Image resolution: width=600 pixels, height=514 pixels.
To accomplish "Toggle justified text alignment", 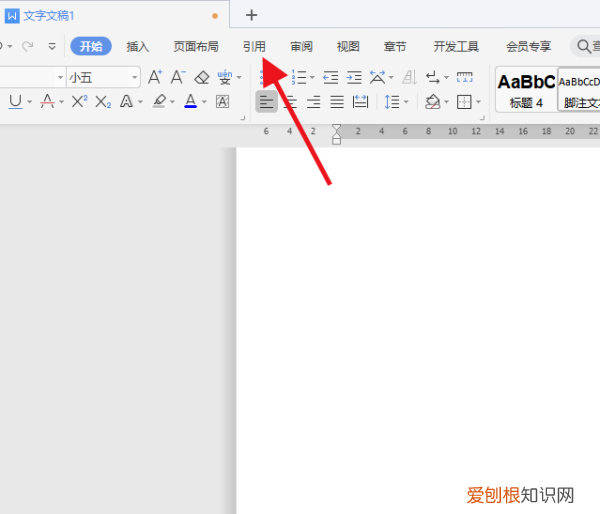I will (337, 101).
